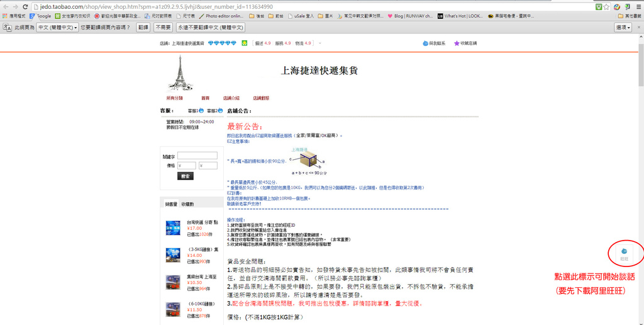Go to the 首頁 tab
Image resolution: width=644 pixels, height=325 pixels.
206,98
